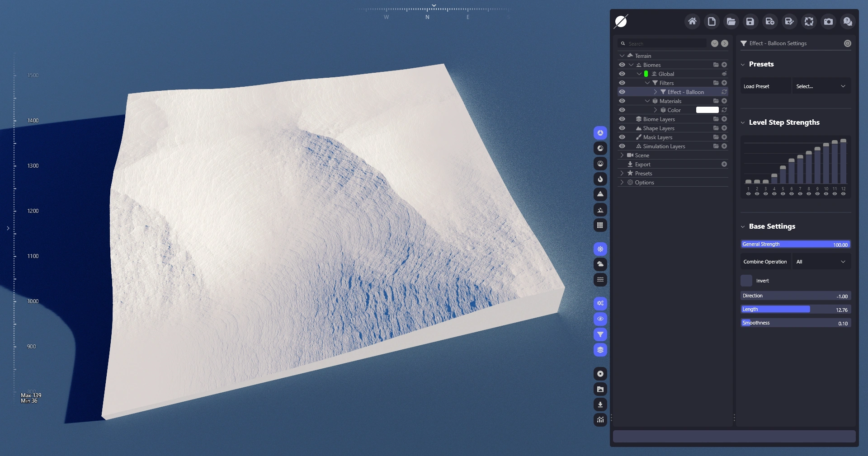Take a screenshot with the camera icon
The width and height of the screenshot is (868, 456).
828,21
